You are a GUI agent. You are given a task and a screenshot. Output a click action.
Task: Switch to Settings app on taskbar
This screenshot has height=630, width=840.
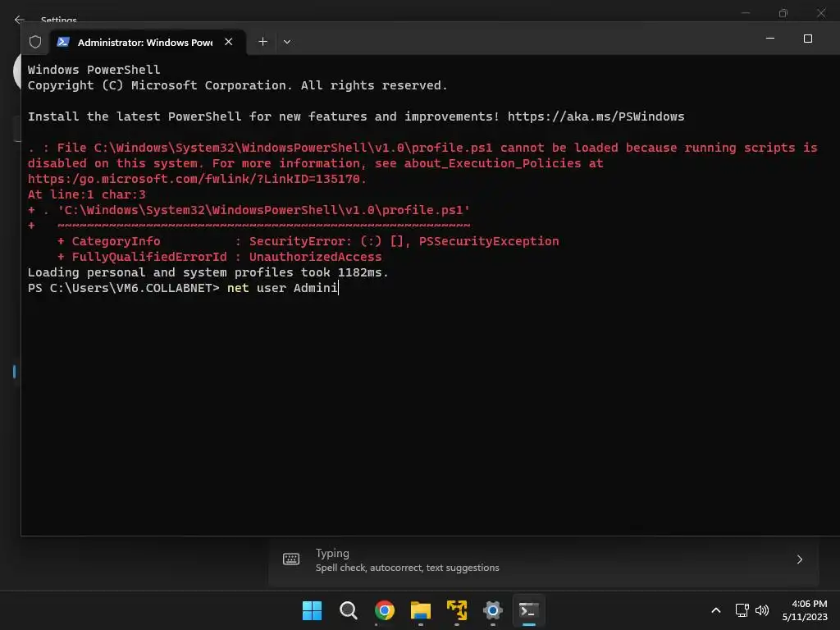493,610
